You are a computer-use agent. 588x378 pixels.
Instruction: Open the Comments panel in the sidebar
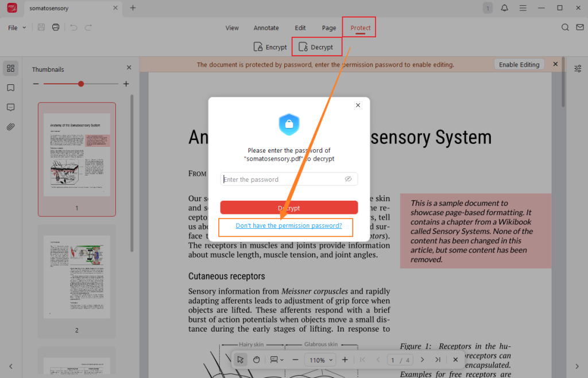pos(10,107)
